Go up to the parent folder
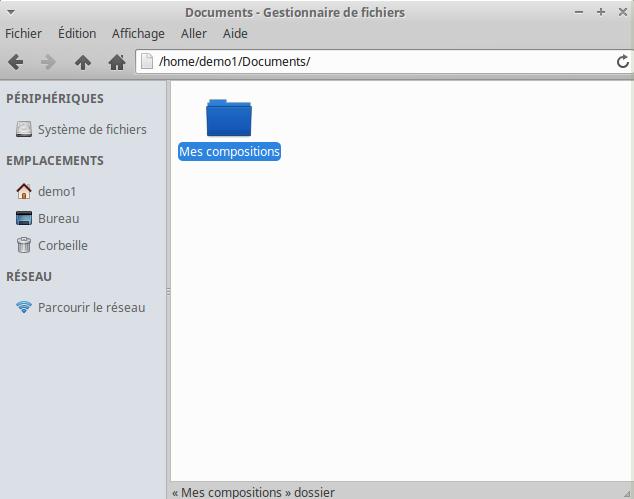This screenshot has width=634, height=499. 83,62
